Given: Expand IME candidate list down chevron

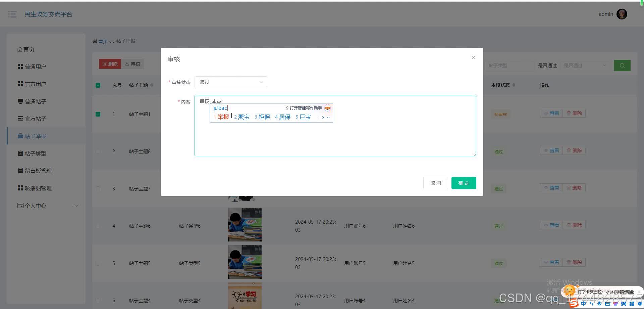Looking at the screenshot, I should [x=328, y=118].
